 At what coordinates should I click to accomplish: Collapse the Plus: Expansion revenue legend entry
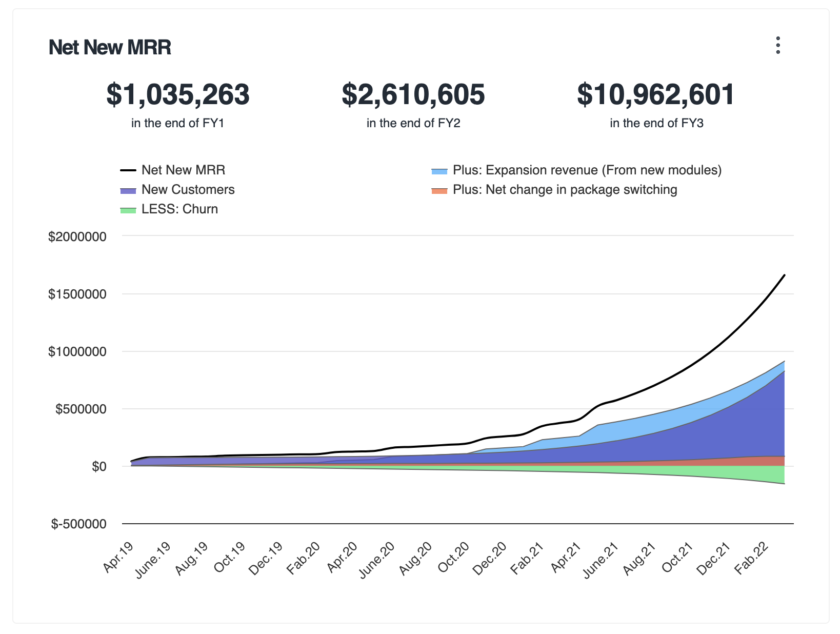[588, 170]
